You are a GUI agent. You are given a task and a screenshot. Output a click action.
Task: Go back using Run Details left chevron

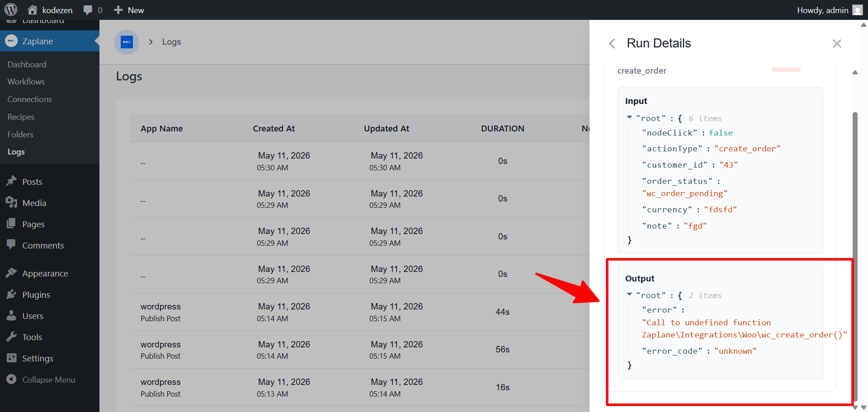pyautogui.click(x=612, y=43)
